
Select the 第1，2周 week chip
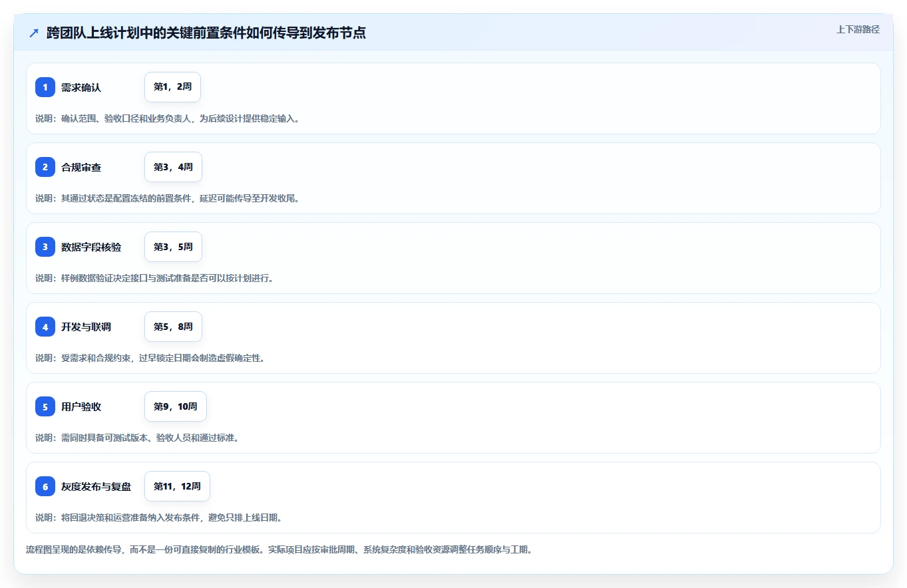(172, 87)
